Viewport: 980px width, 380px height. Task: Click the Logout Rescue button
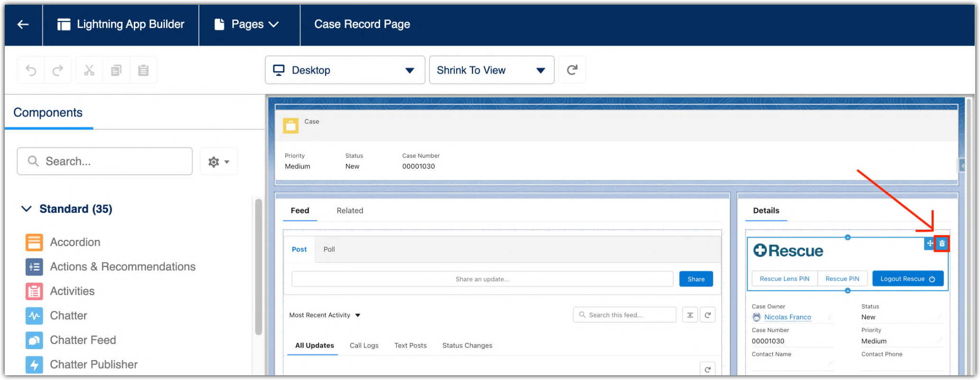[908, 279]
